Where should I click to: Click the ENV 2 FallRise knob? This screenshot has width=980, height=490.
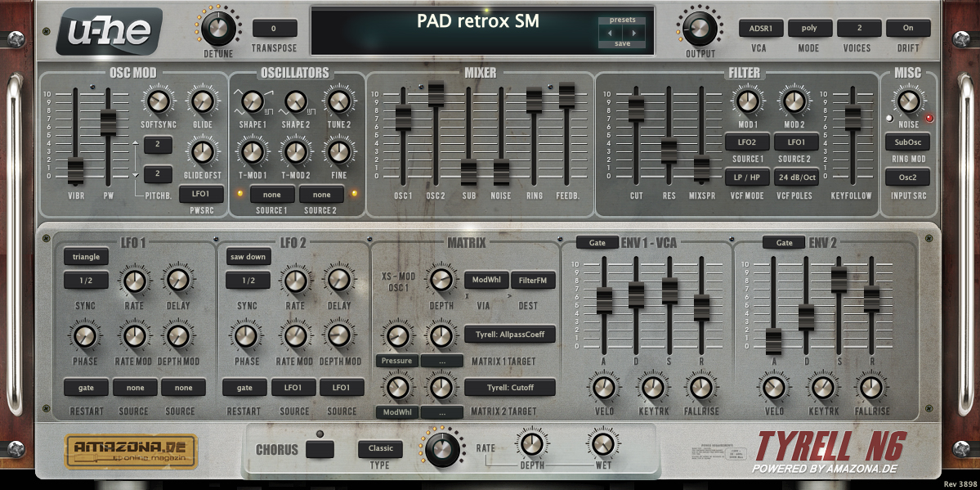(x=871, y=388)
